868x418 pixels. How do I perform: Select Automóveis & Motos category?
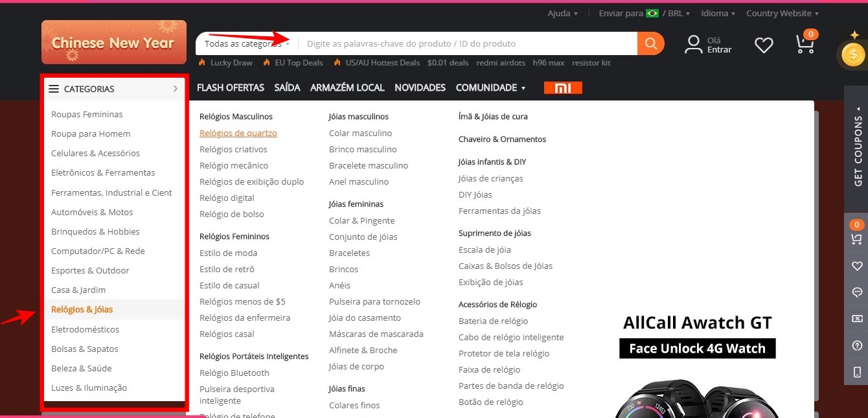tap(92, 212)
